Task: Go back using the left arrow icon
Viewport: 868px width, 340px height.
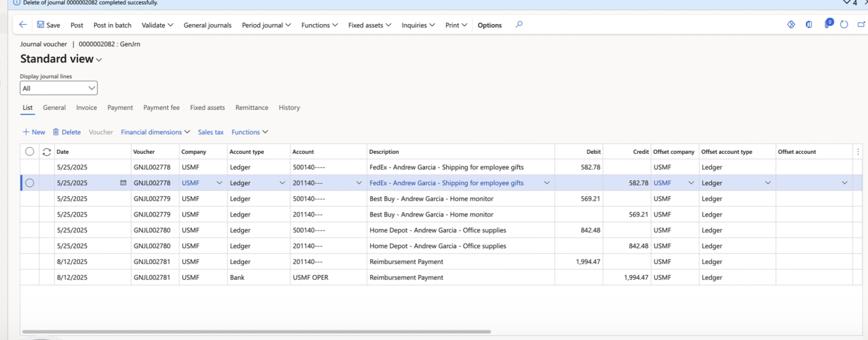Action: (x=23, y=25)
